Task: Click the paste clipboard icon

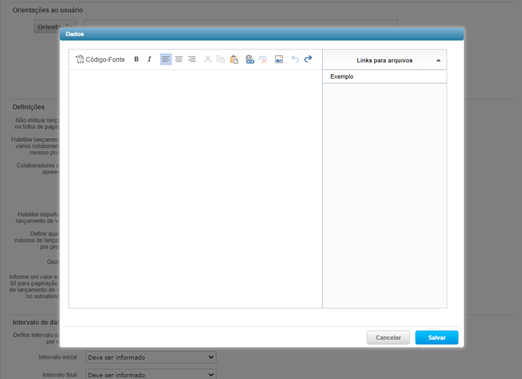Action: (x=234, y=59)
